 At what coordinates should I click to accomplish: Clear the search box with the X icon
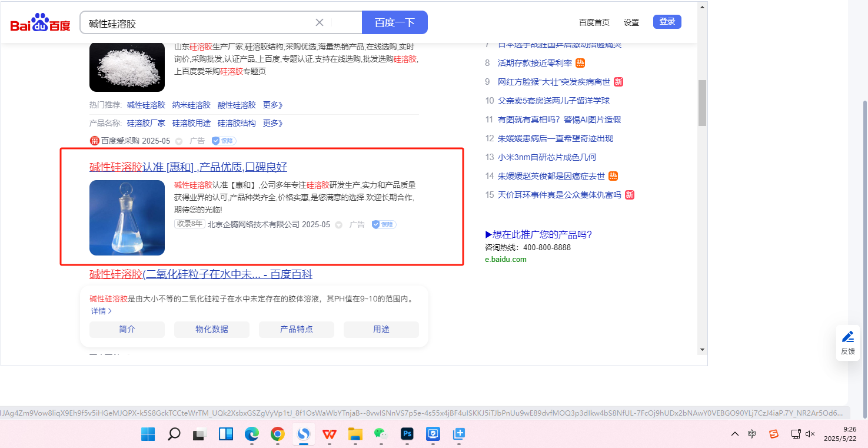point(320,22)
